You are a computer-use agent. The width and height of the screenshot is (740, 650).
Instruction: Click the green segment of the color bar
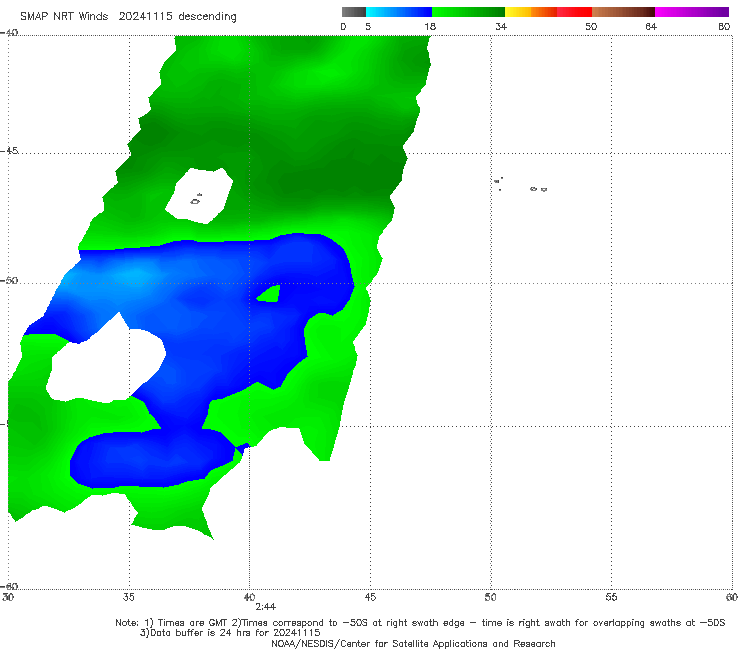[x=468, y=12]
